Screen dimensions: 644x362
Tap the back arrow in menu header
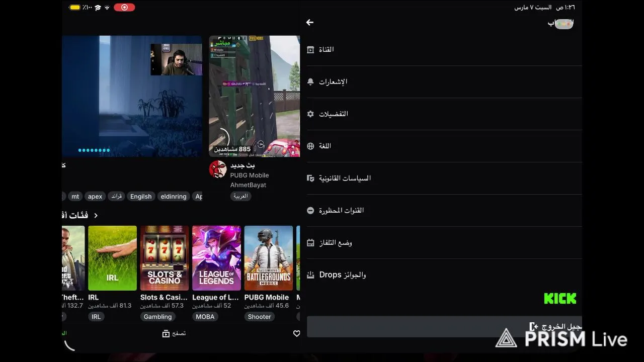click(x=310, y=23)
